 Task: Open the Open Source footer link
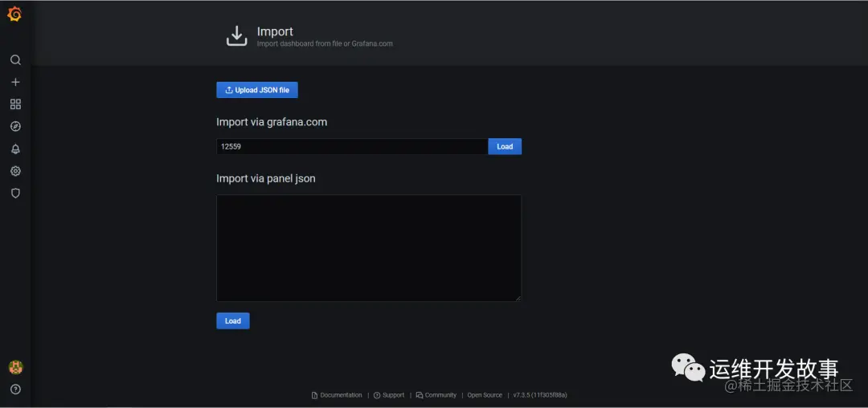485,395
